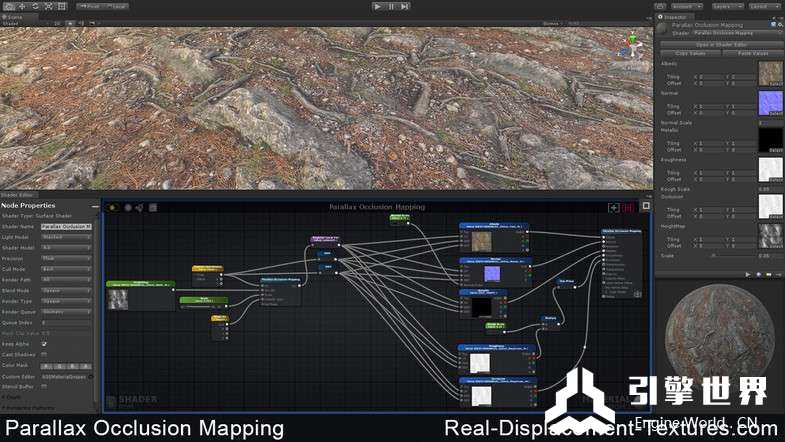Click the Step frame button
The width and height of the screenshot is (785, 442).
pyautogui.click(x=404, y=6)
